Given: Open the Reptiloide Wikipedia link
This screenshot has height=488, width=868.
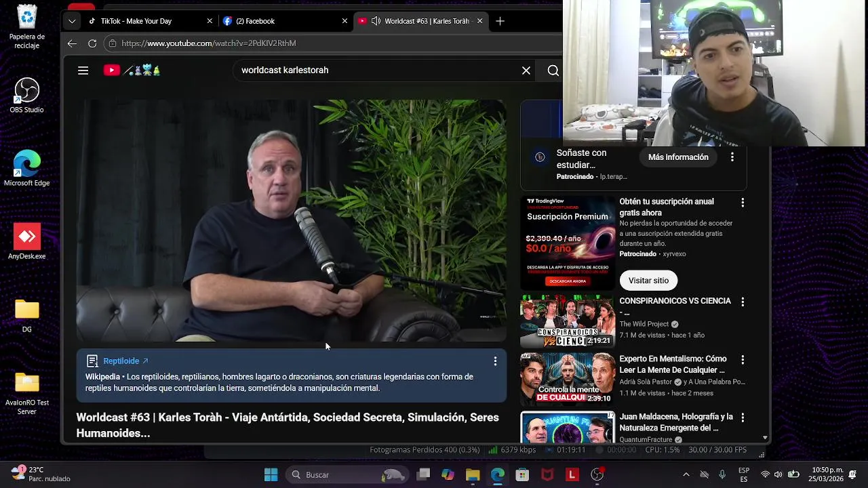Looking at the screenshot, I should (125, 361).
